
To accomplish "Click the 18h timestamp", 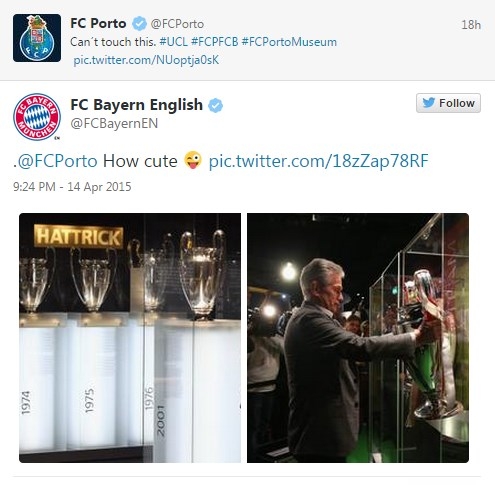I will tap(471, 25).
